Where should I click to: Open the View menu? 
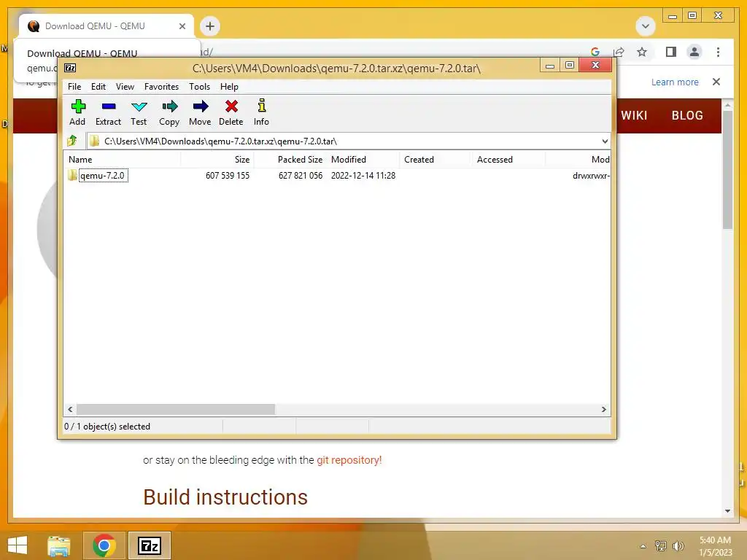pos(125,86)
